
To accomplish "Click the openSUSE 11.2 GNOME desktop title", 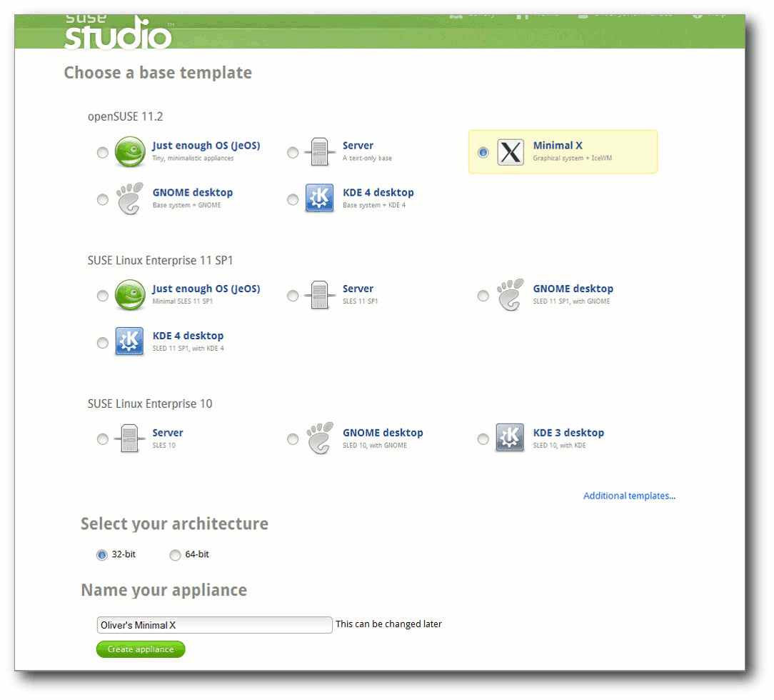I will 193,193.
